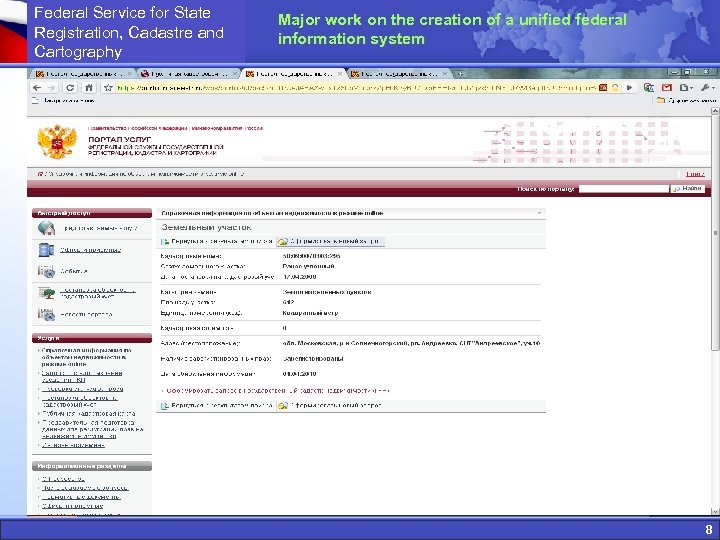The height and width of the screenshot is (540, 720).
Task: Click the address bar URL field
Action: 356,88
